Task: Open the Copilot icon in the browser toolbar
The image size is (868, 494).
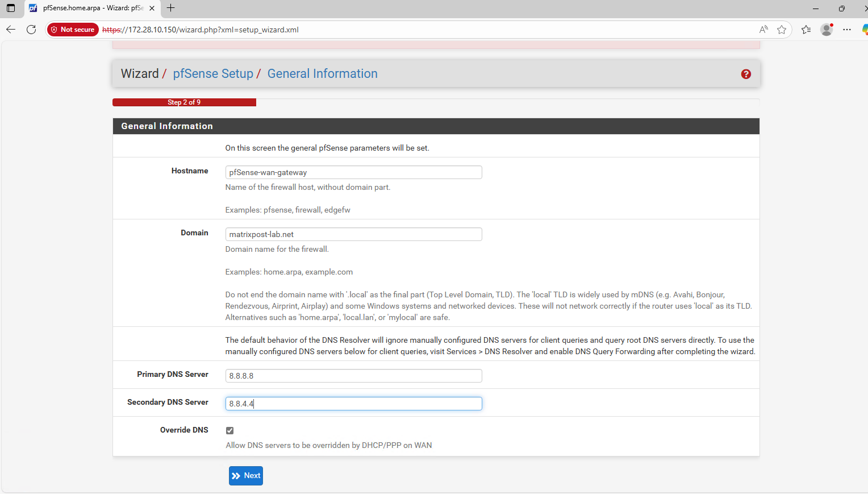Action: pyautogui.click(x=864, y=30)
